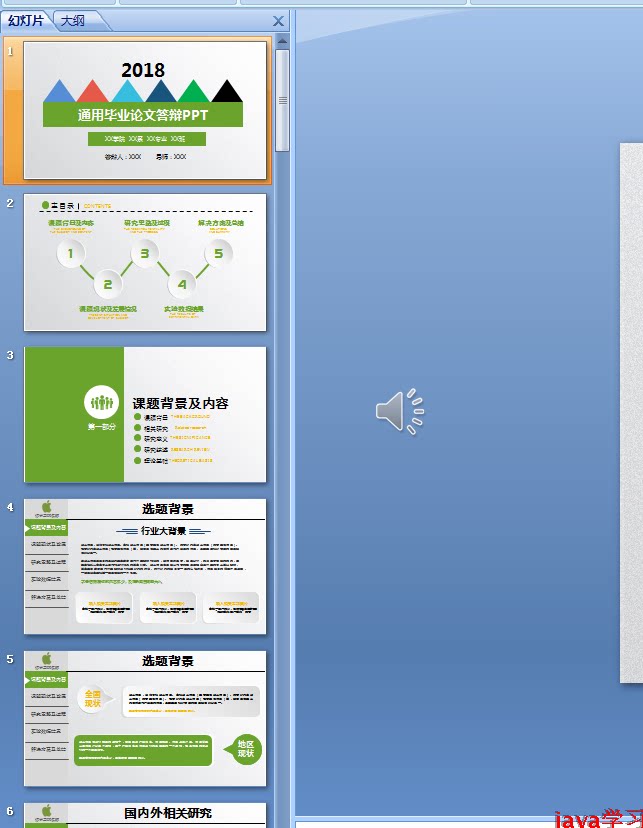Close the slide thumbnail pane
The width and height of the screenshot is (643, 828).
(x=278, y=21)
